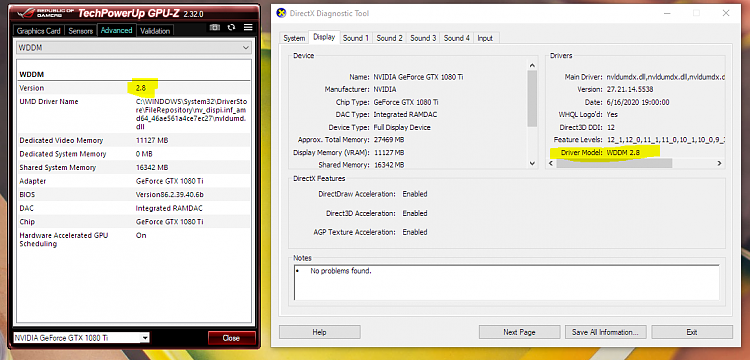750x360 pixels.
Task: Click the WHQL Logo'd Yes value
Action: [x=612, y=115]
